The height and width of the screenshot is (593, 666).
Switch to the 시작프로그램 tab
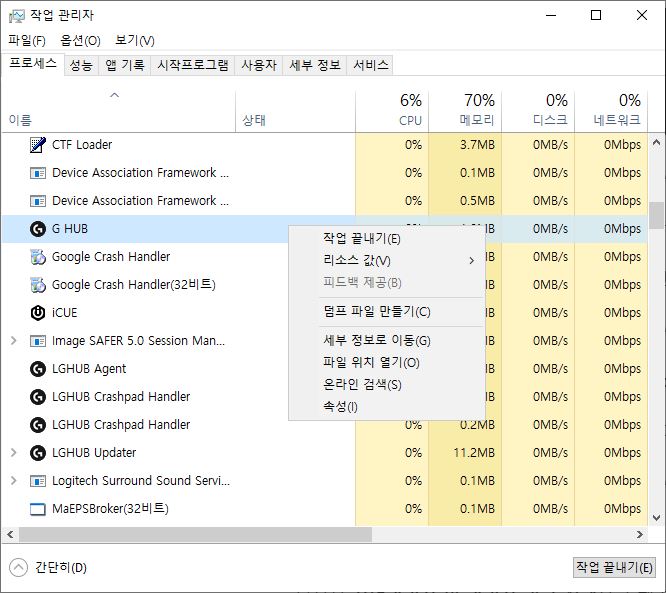193,65
